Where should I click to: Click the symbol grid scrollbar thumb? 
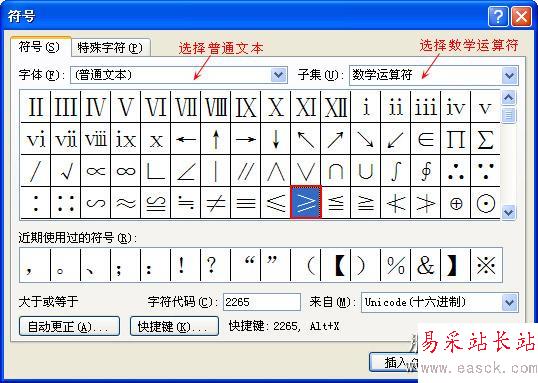508,115
